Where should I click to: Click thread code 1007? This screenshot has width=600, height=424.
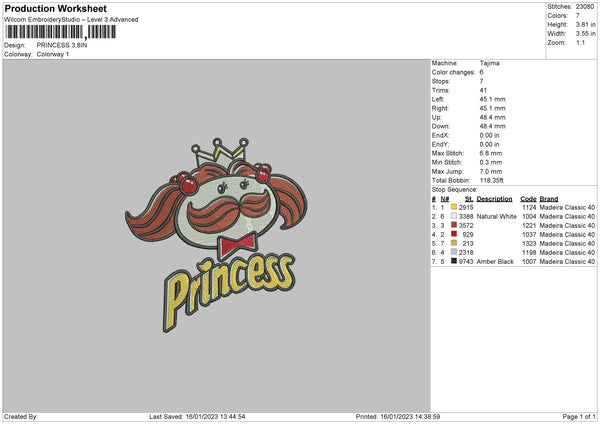pos(529,262)
